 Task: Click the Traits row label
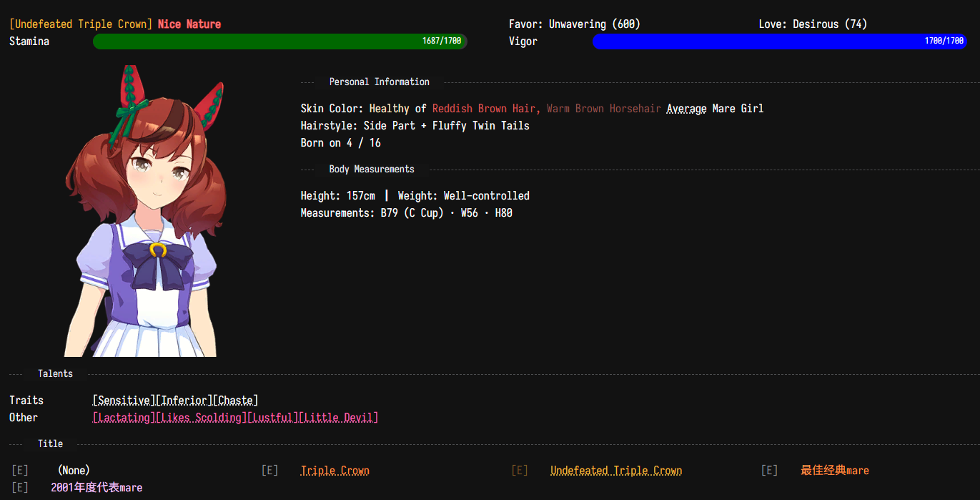tap(26, 401)
